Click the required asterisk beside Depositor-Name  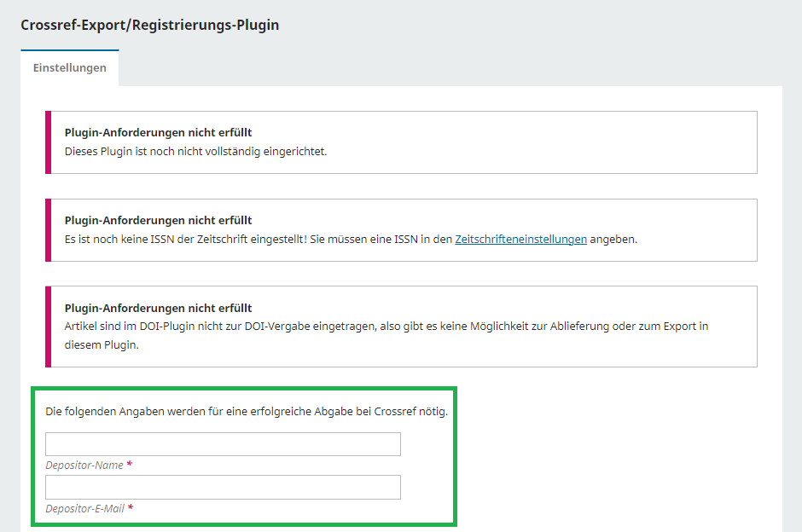pos(130,465)
